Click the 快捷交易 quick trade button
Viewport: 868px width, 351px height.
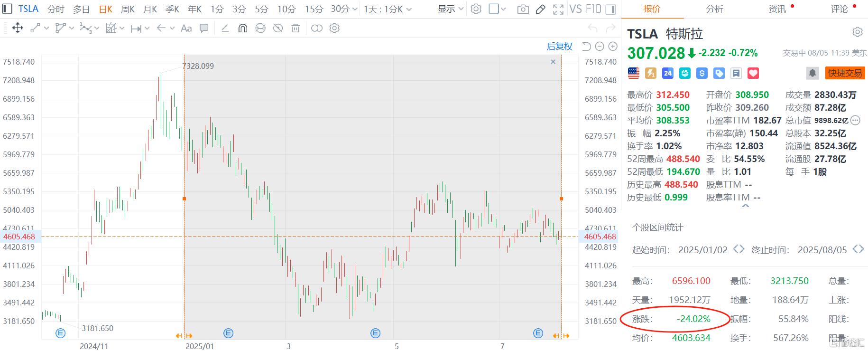(845, 73)
